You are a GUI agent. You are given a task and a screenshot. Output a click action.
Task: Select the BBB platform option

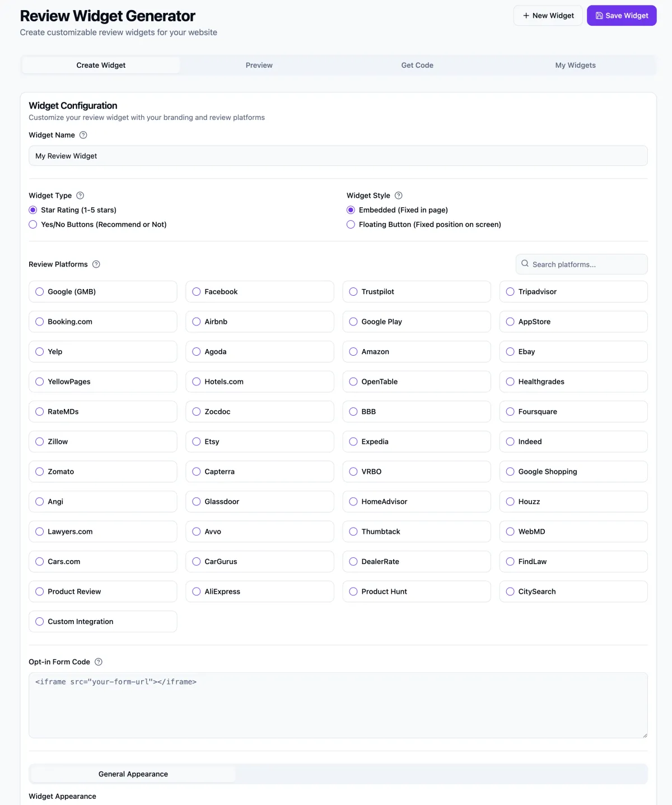(x=417, y=412)
